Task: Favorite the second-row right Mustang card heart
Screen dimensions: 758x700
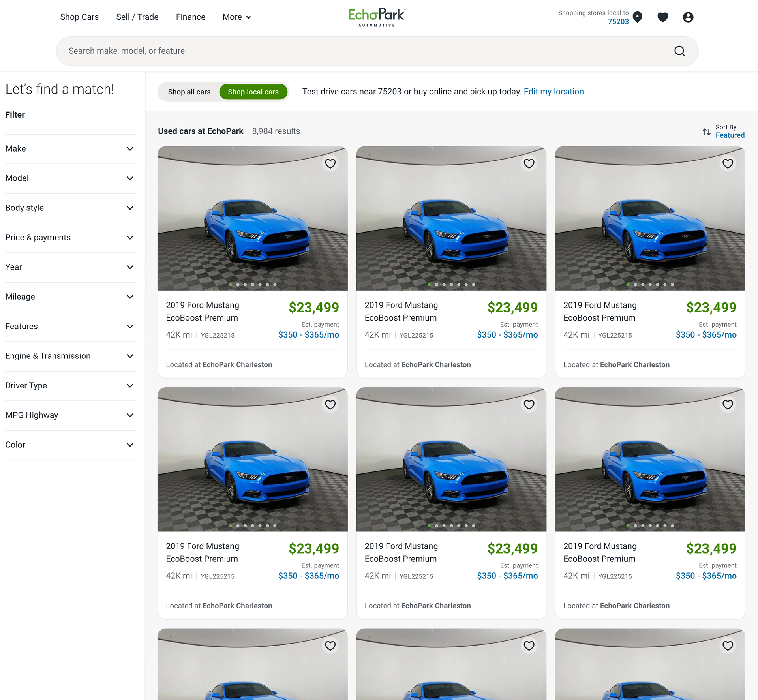Action: pos(728,405)
